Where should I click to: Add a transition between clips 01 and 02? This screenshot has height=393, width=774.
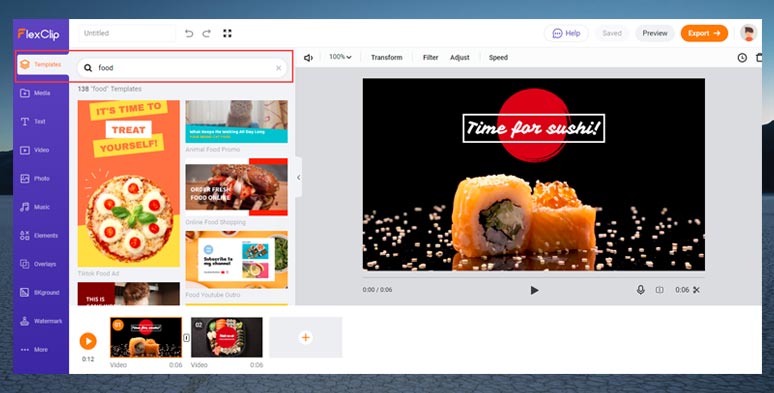pos(186,338)
